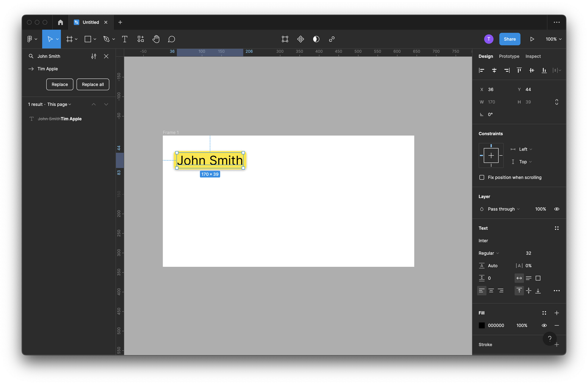Click the user avatar T

click(x=489, y=39)
